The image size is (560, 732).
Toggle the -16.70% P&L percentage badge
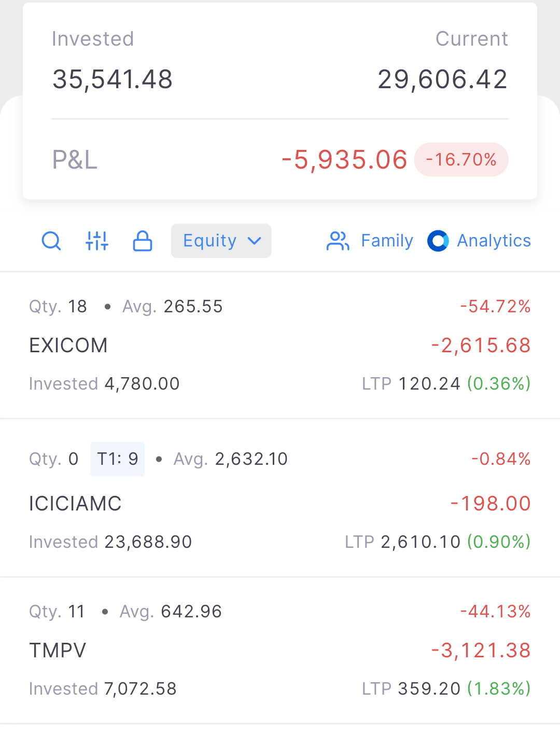point(461,160)
